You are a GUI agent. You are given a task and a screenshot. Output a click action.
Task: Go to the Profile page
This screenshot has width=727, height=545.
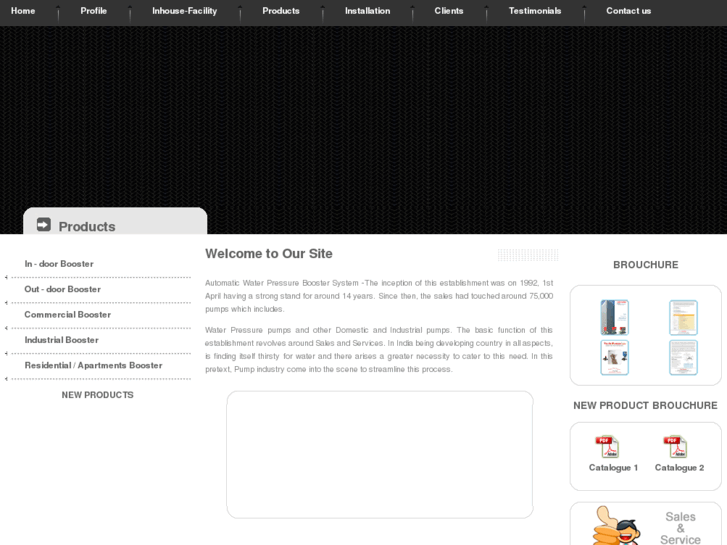coord(93,11)
